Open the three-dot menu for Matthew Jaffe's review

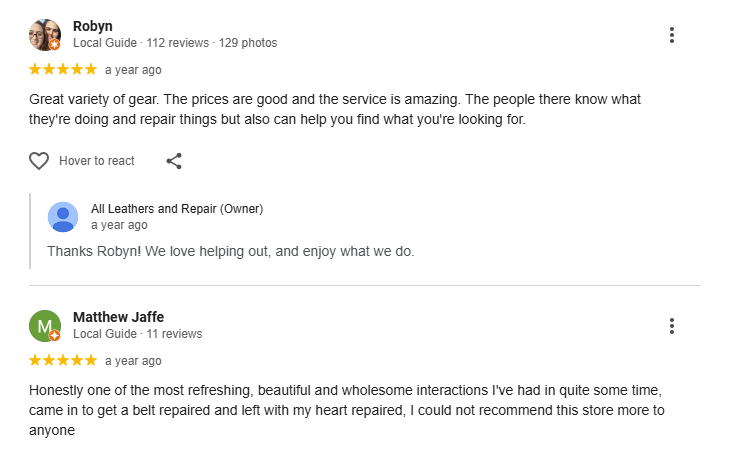tap(672, 326)
